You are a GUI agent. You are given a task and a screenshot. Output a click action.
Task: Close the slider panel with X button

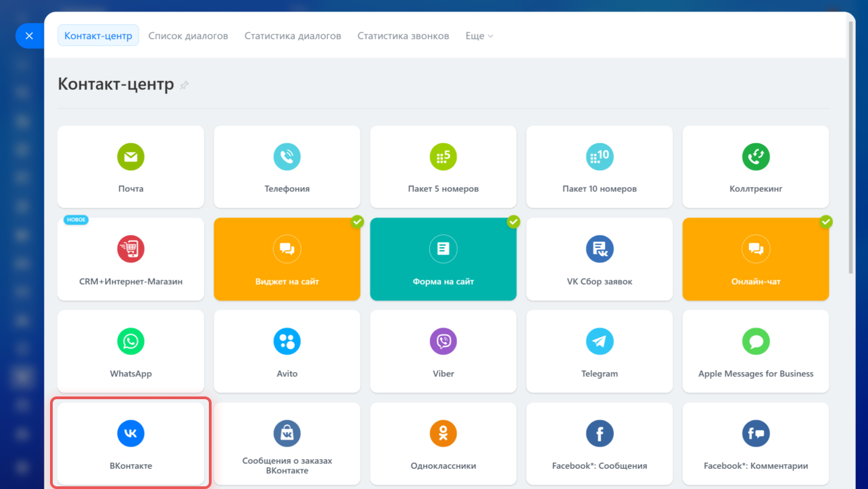(29, 36)
